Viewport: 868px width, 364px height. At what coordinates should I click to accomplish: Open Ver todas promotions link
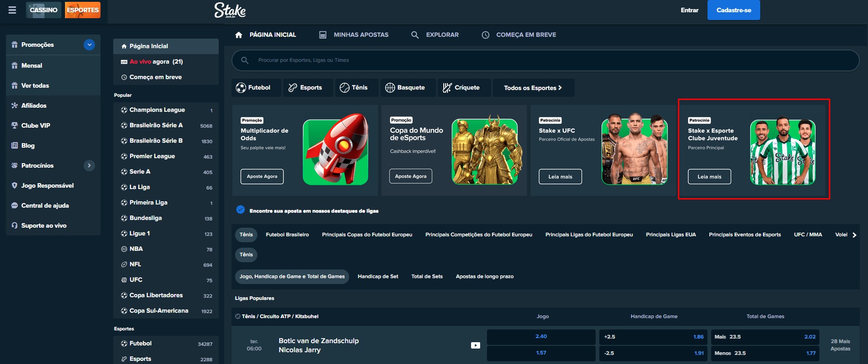(x=53, y=85)
